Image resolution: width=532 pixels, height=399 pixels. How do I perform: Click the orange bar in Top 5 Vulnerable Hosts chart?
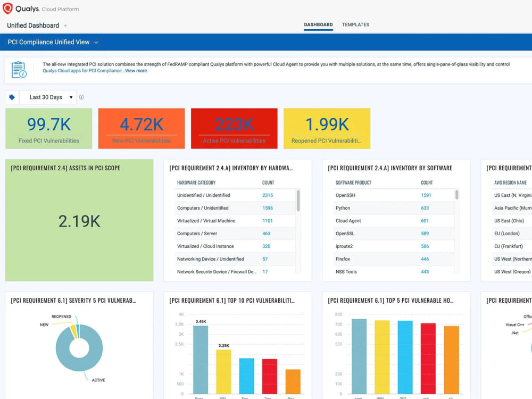tap(451, 360)
